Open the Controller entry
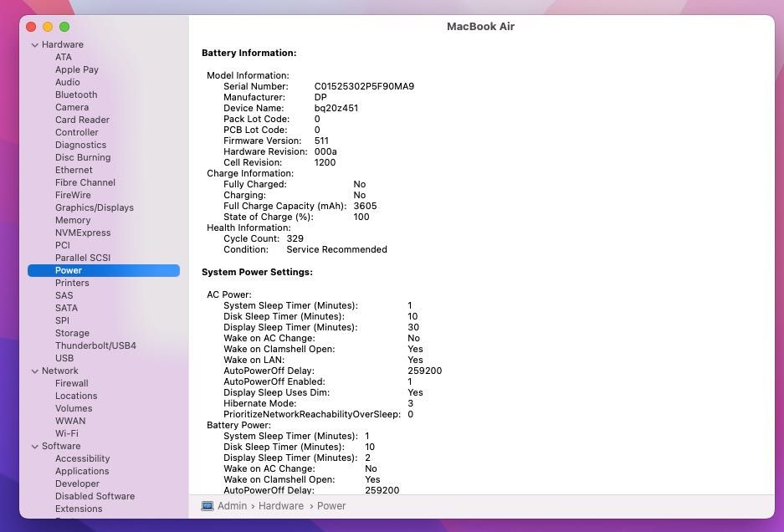 [x=76, y=132]
